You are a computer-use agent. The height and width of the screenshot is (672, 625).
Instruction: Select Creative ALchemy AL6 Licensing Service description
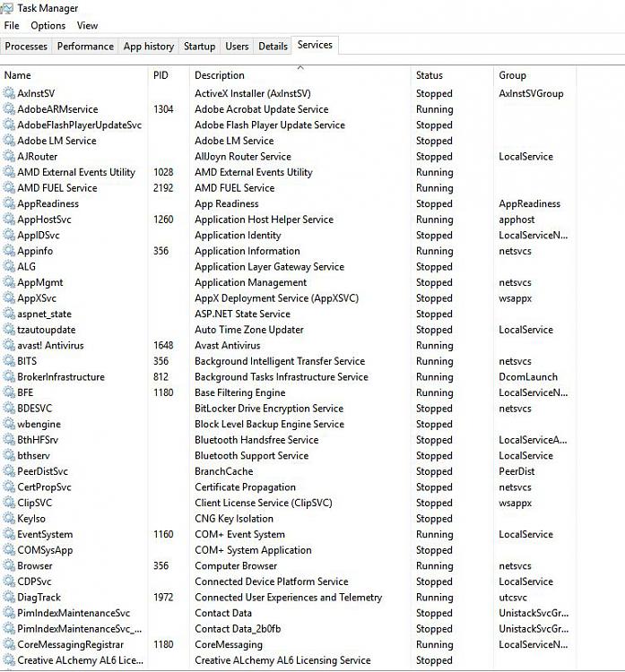pyautogui.click(x=282, y=660)
